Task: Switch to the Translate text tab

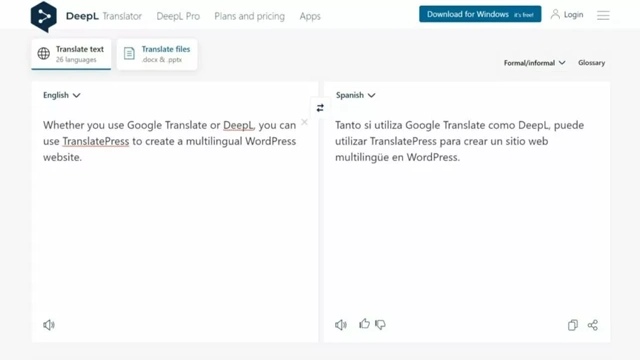Action: 71,54
